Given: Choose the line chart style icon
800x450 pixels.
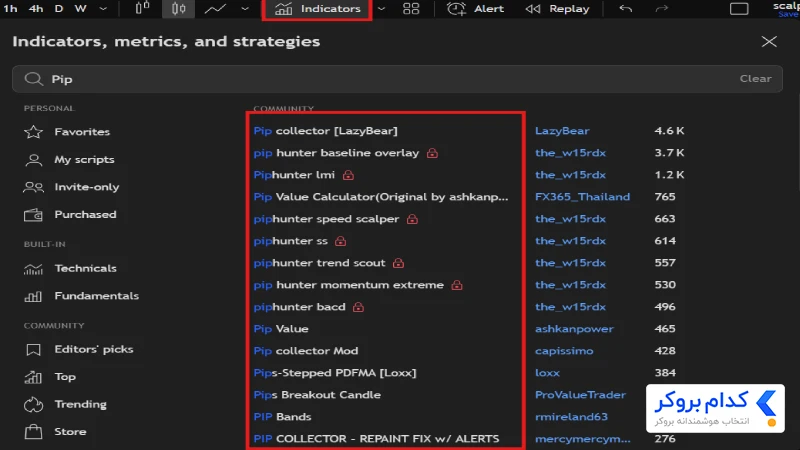Looking at the screenshot, I should coord(215,9).
